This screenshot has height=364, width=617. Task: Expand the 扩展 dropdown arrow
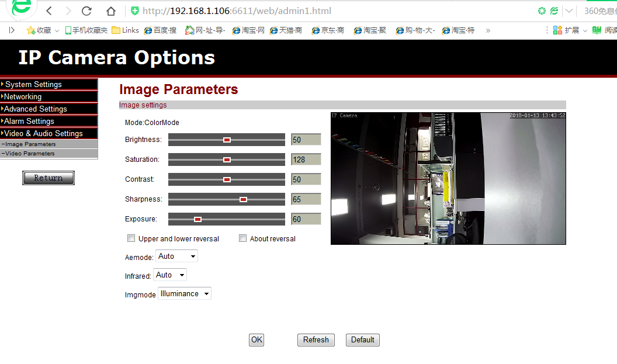(585, 31)
